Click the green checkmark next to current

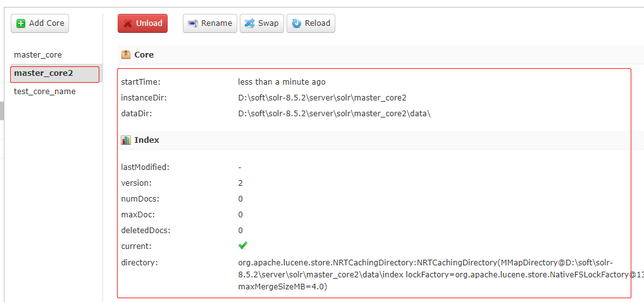[x=243, y=245]
